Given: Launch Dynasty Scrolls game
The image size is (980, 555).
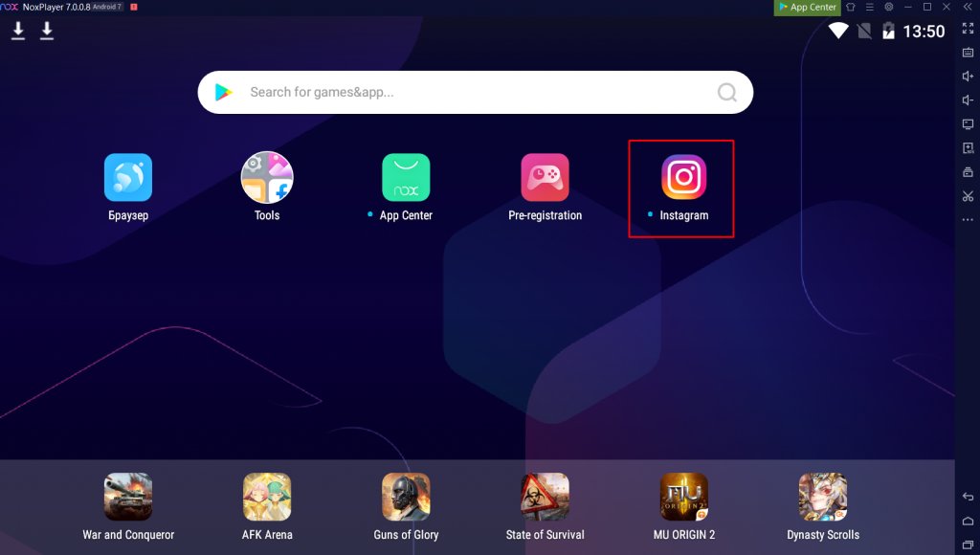Looking at the screenshot, I should point(823,498).
